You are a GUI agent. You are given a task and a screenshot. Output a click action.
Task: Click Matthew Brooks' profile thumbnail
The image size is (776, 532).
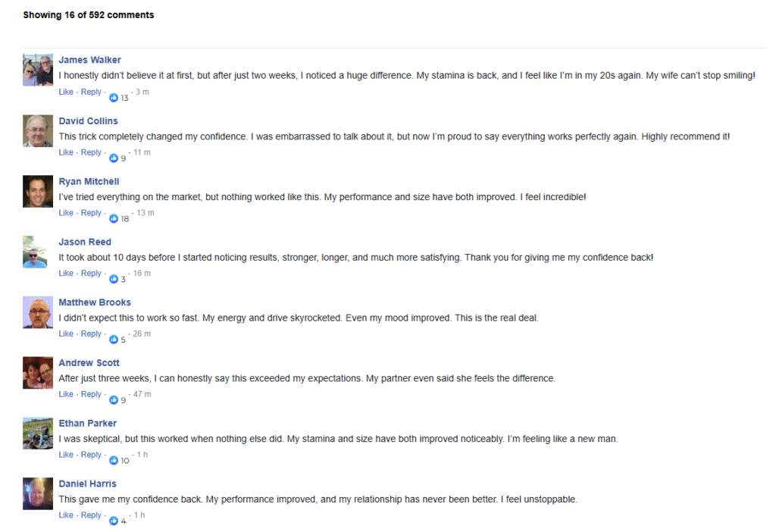pos(38,312)
